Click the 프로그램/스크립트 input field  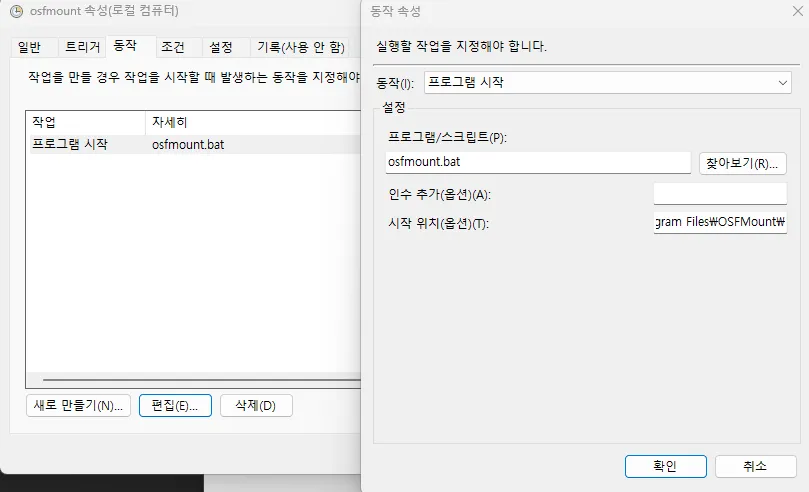537,163
